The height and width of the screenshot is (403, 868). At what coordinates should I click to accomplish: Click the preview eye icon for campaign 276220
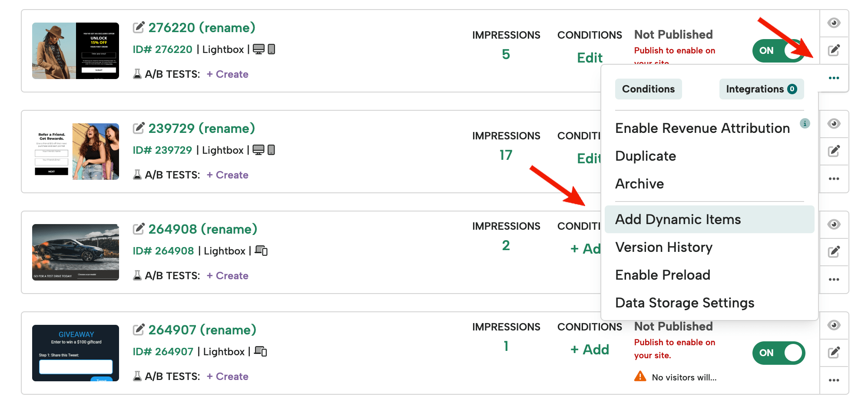[834, 23]
